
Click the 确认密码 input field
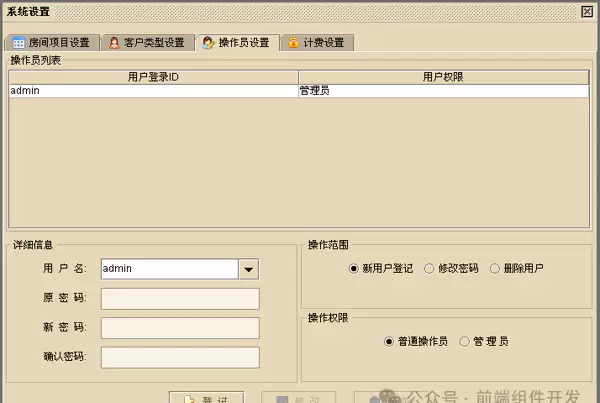(180, 357)
